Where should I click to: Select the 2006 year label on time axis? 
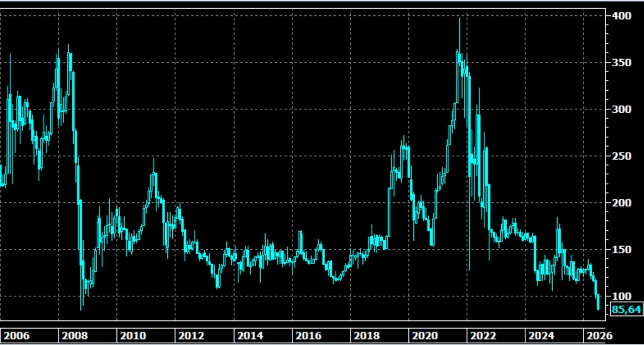[x=16, y=336]
